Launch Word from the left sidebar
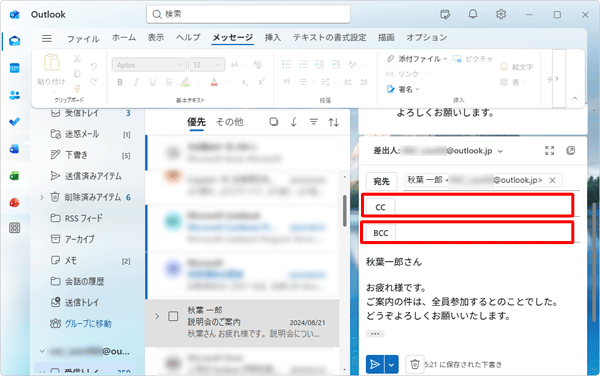Screen dimensions: 600x376 15,149
